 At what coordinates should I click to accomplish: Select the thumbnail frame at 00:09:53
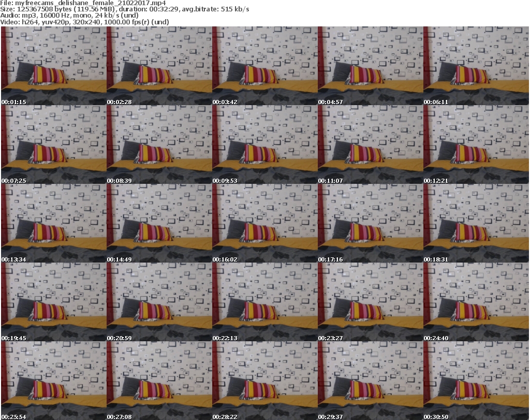pos(264,144)
